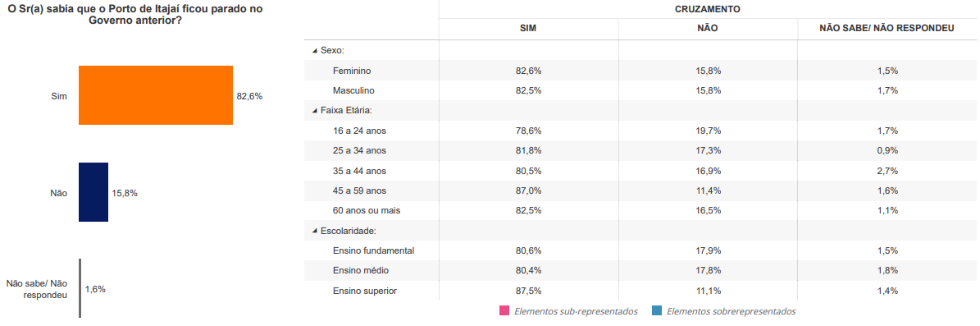
Task: Click the Elementos sobrerepresentados legend label
Action: click(732, 311)
